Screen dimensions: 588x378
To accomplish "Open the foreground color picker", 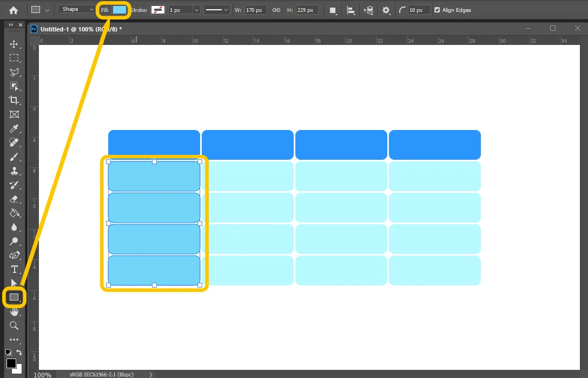I will point(11,363).
